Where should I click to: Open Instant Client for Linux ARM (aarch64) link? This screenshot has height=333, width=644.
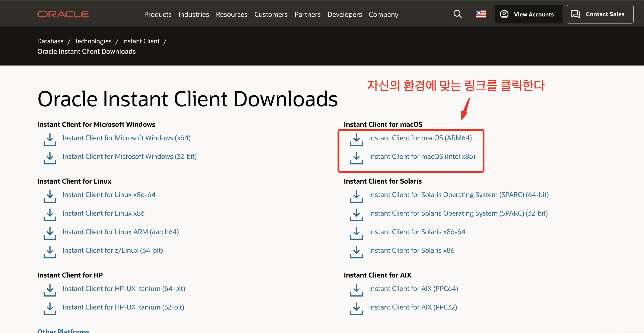121,232
